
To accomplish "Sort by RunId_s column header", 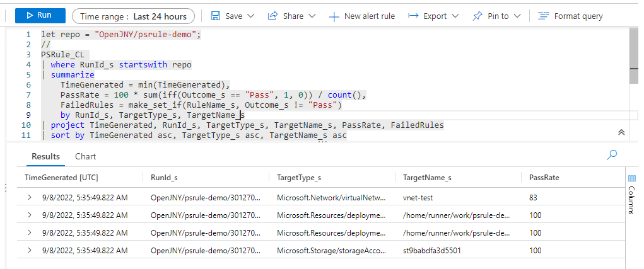I will (x=164, y=178).
